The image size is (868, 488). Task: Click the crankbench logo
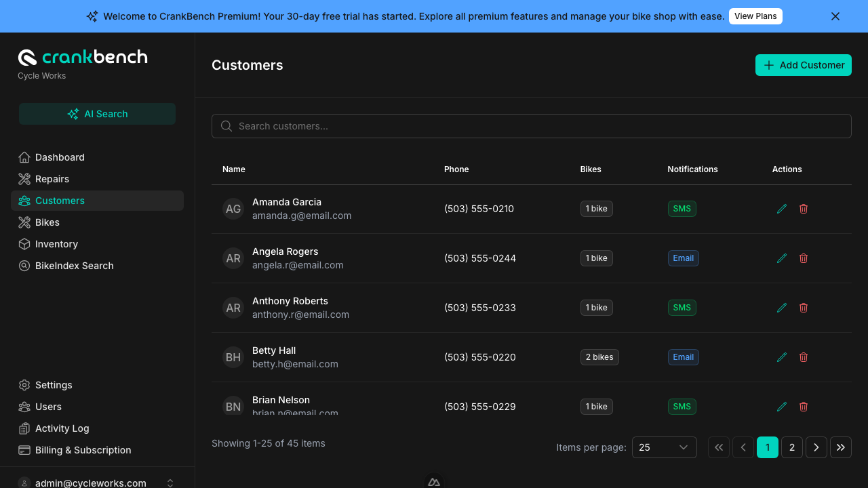83,57
